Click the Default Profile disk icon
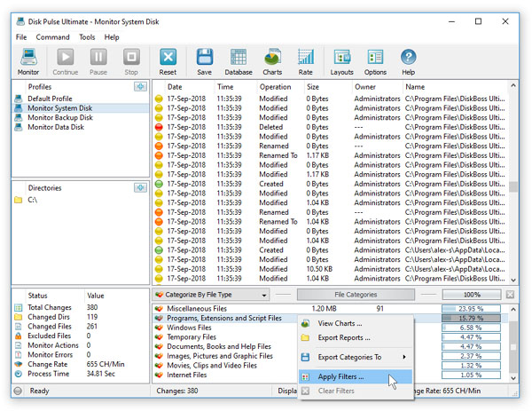This screenshot has width=532, height=411. coord(19,99)
